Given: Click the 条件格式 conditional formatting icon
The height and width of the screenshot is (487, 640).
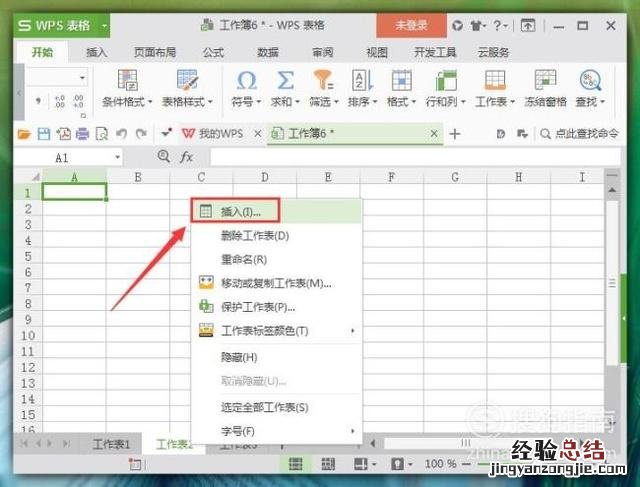Looking at the screenshot, I should [x=127, y=82].
